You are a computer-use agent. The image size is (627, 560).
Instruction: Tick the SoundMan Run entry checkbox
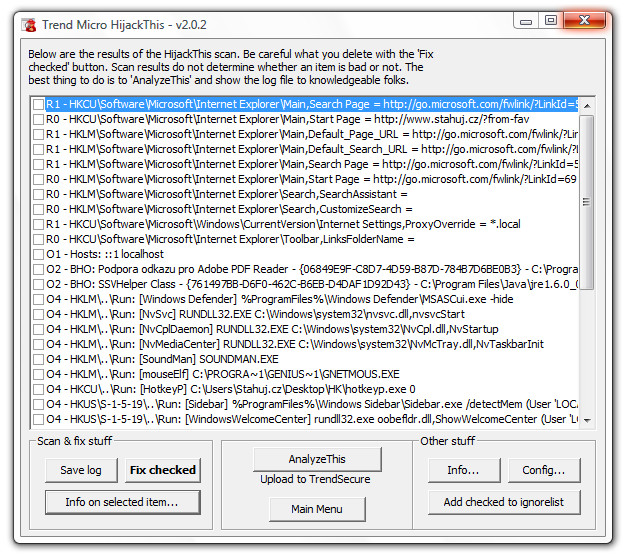(x=38, y=359)
